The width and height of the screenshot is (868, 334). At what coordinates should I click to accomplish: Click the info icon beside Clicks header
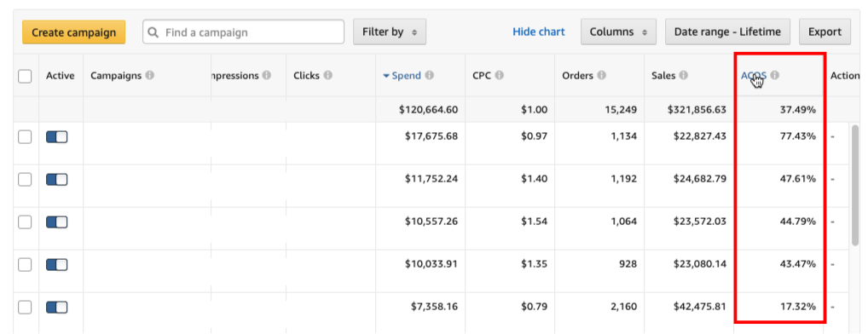[x=327, y=76]
